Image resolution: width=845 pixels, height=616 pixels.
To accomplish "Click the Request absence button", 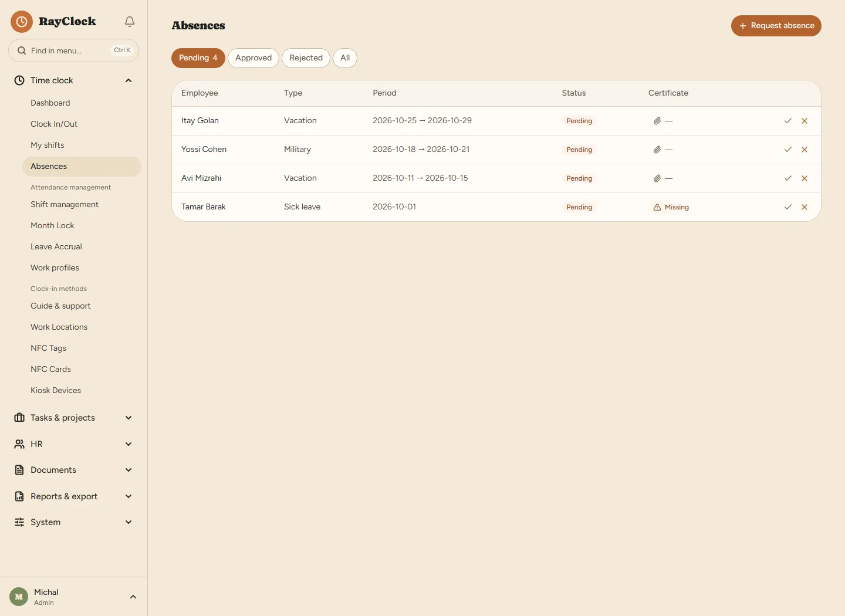I will coord(776,26).
